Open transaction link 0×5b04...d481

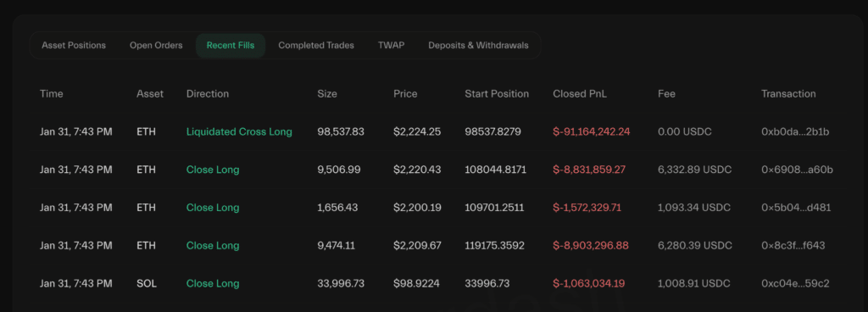[x=796, y=208]
